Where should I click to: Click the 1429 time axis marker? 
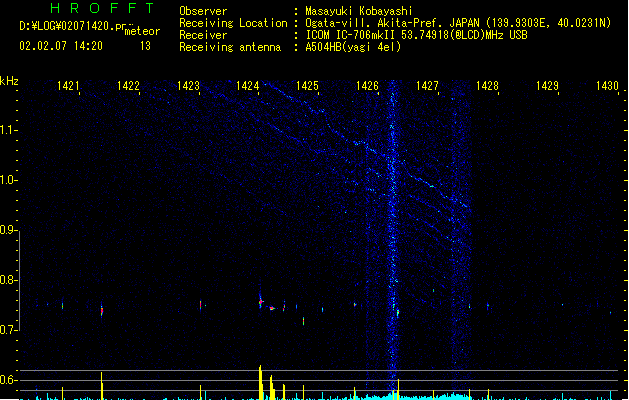click(x=547, y=86)
